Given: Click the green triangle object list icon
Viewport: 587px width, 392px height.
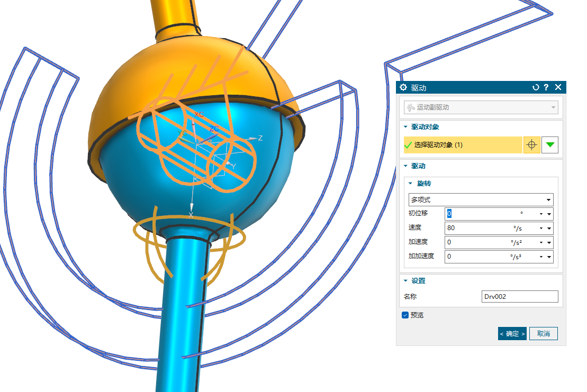Looking at the screenshot, I should (550, 145).
